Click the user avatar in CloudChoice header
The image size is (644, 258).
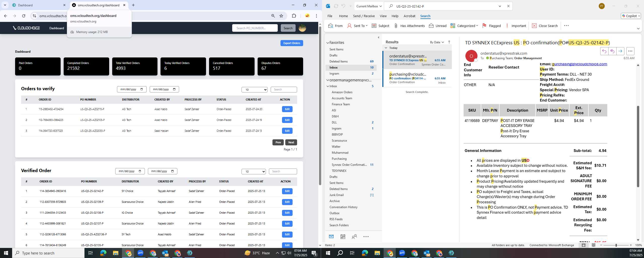pos(302,28)
